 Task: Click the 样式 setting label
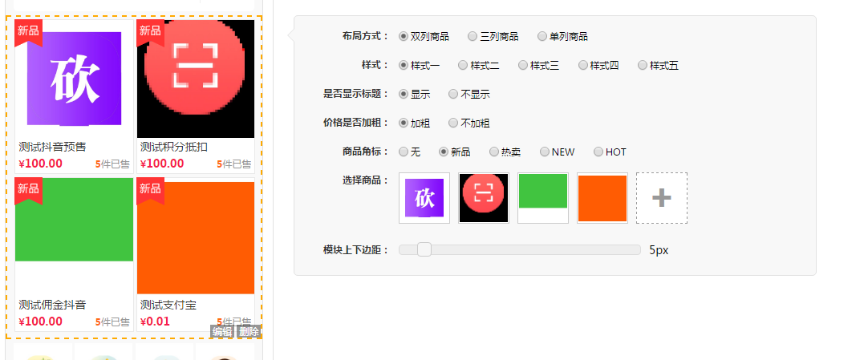(375, 65)
